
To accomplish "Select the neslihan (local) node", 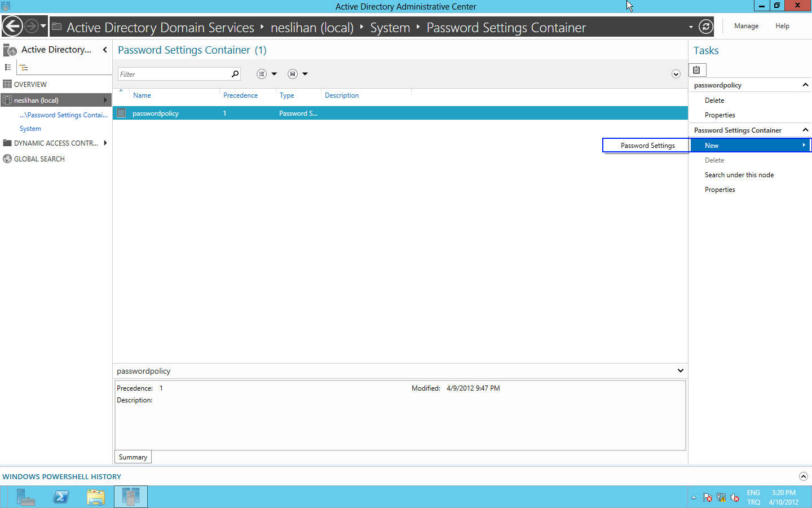I will pyautogui.click(x=56, y=100).
